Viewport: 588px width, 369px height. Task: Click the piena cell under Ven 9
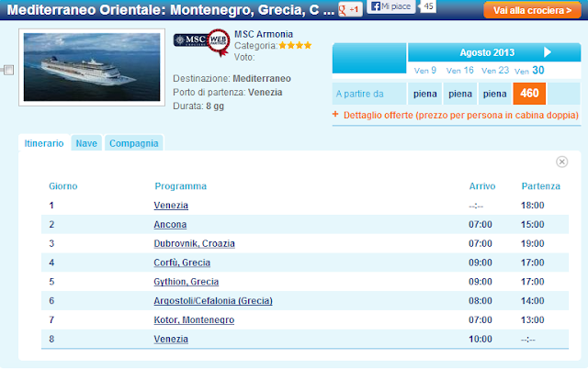coord(424,94)
